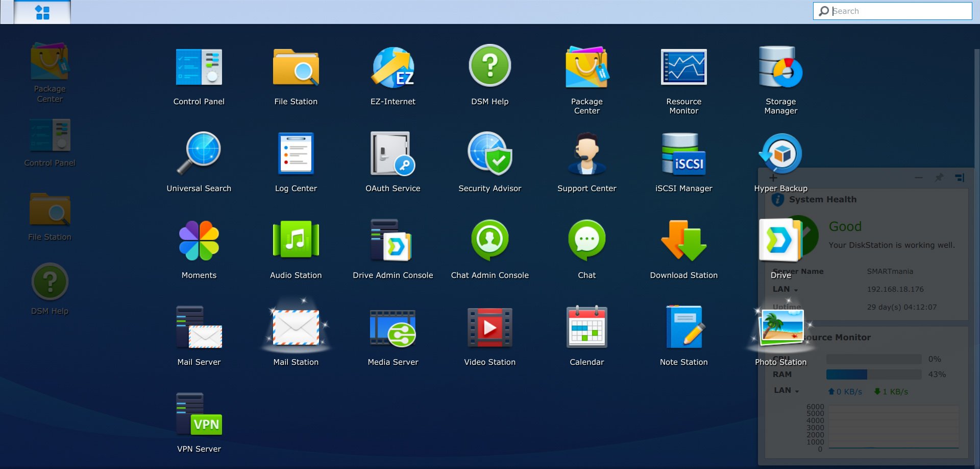
Task: Launch Hyper Backup
Action: coord(781,153)
